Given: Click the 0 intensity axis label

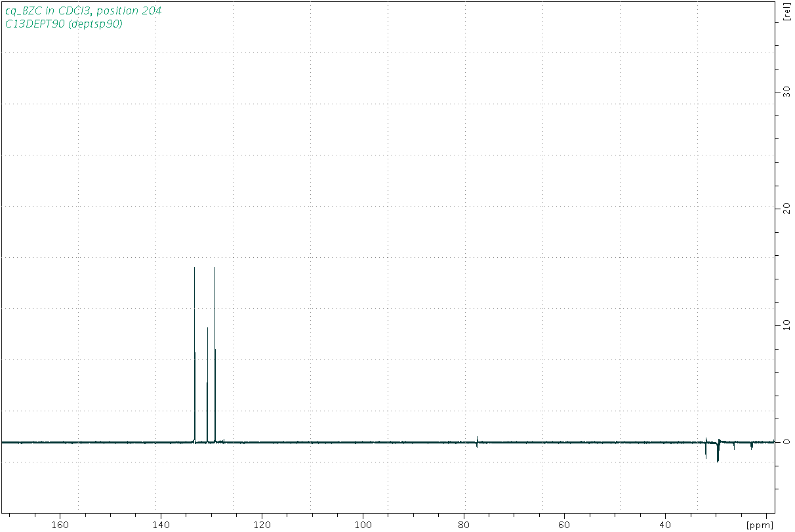Looking at the screenshot, I should pyautogui.click(x=786, y=442).
